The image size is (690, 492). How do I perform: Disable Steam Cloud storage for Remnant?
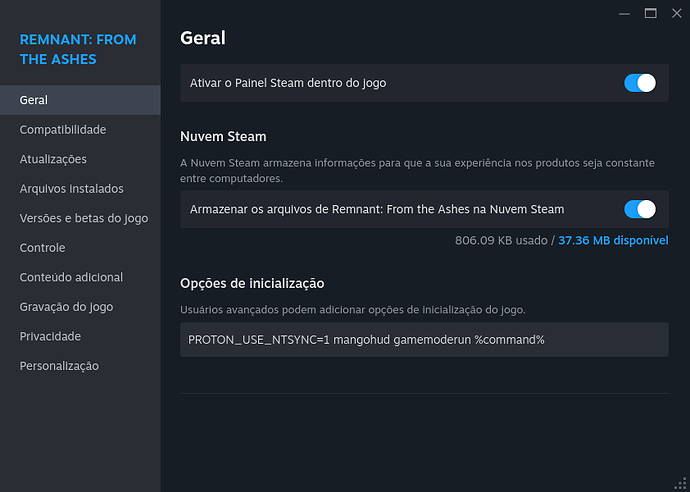(x=640, y=209)
